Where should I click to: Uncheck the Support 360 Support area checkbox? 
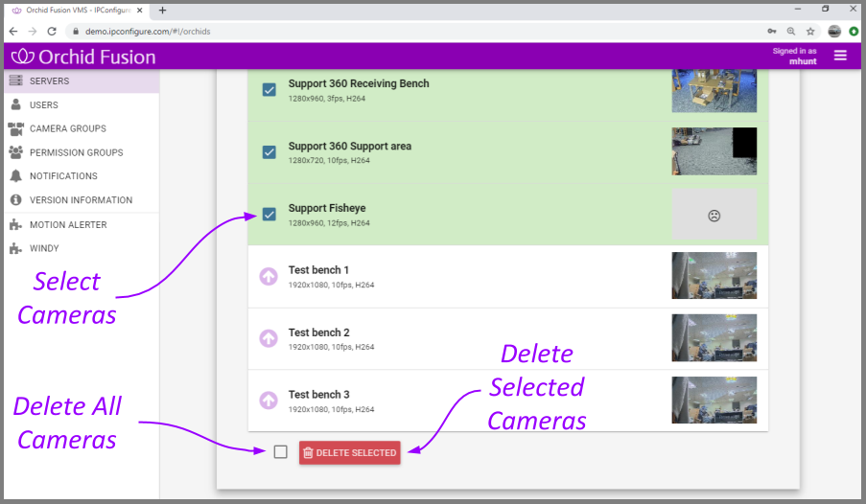coord(269,151)
